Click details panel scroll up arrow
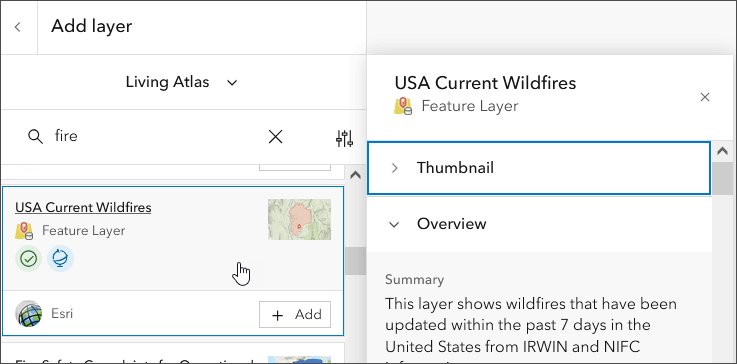The height and width of the screenshot is (364, 737). (x=722, y=151)
